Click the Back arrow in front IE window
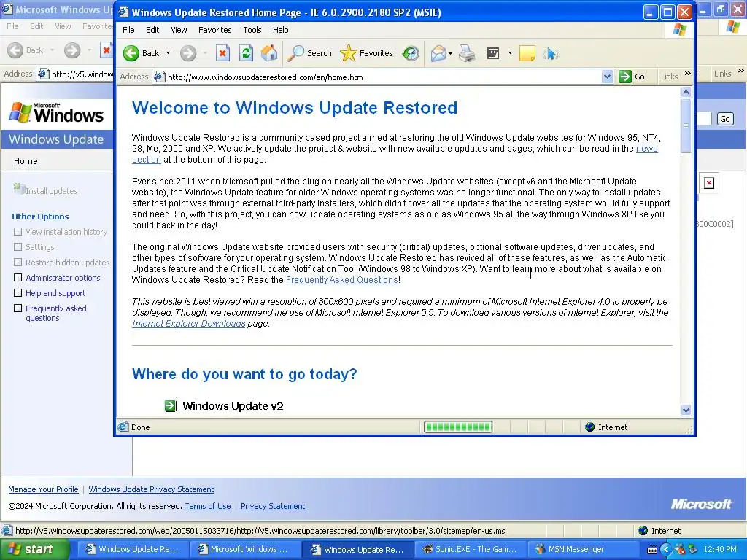 pos(131,53)
